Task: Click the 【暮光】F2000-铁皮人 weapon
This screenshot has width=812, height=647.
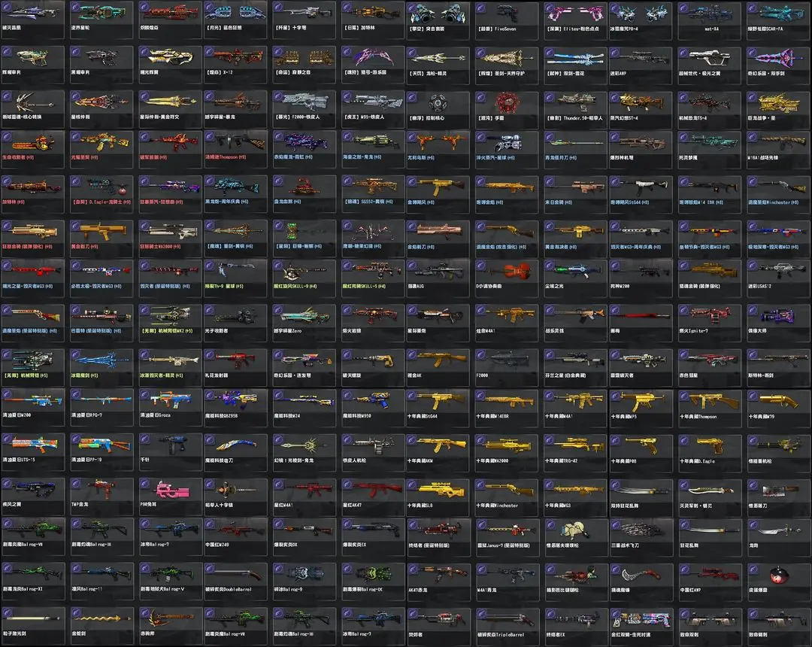Action: [x=304, y=109]
